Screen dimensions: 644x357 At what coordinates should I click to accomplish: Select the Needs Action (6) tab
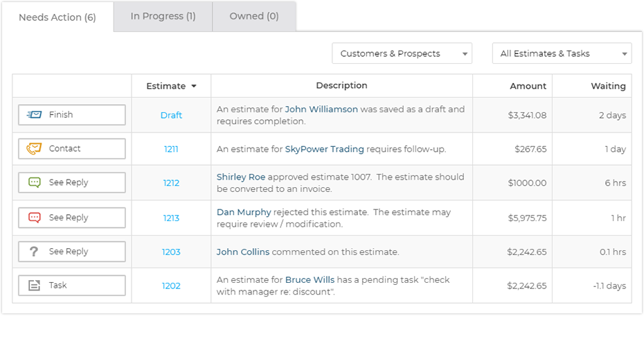click(57, 17)
